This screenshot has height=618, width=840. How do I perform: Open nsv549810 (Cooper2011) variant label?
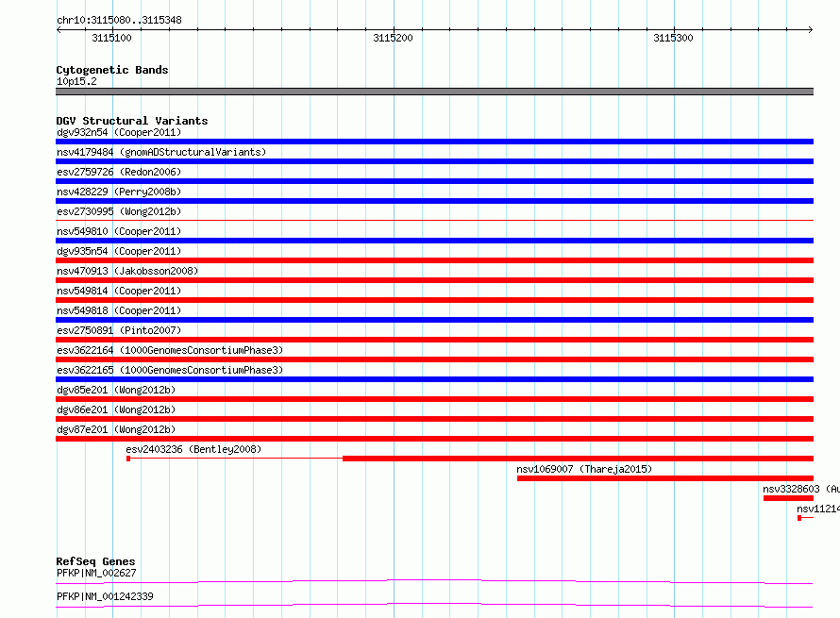click(119, 231)
